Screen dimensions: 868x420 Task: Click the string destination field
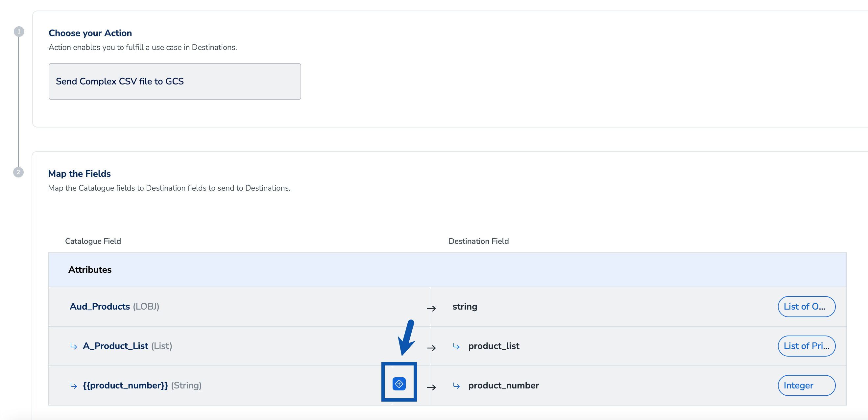[465, 307]
